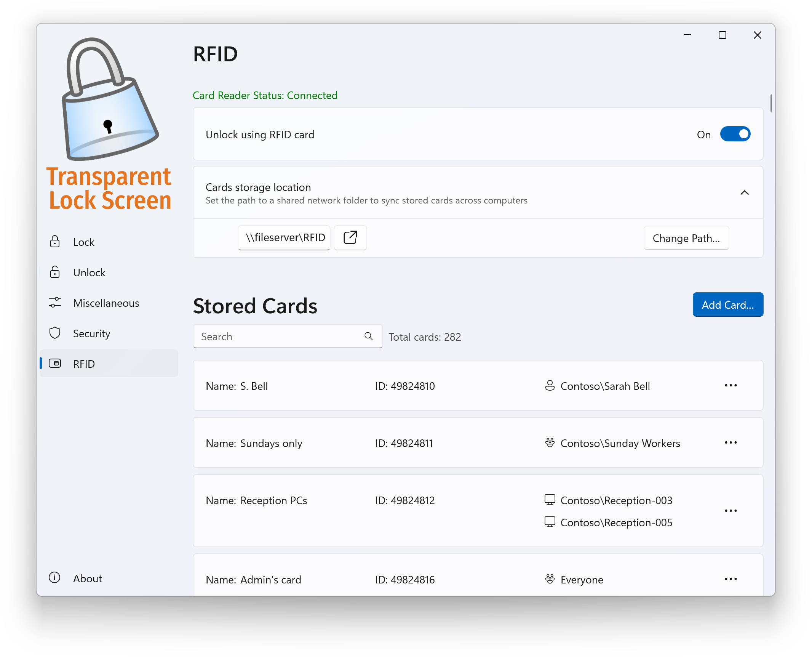The width and height of the screenshot is (812, 657).
Task: Click the info icon next to About
Action: click(x=54, y=578)
